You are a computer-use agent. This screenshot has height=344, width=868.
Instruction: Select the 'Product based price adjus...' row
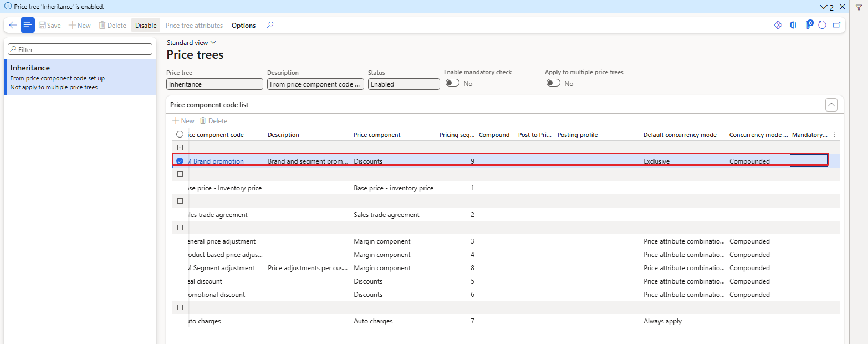click(506, 255)
